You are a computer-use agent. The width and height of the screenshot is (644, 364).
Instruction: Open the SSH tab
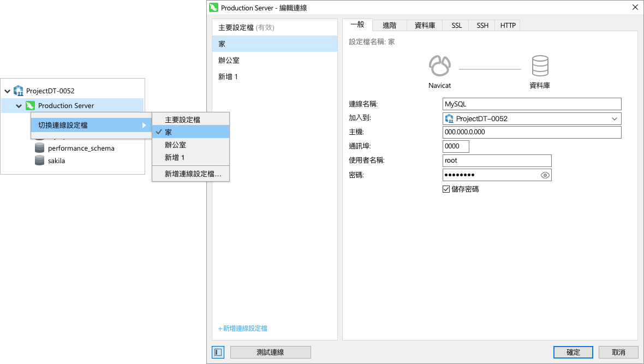(482, 26)
